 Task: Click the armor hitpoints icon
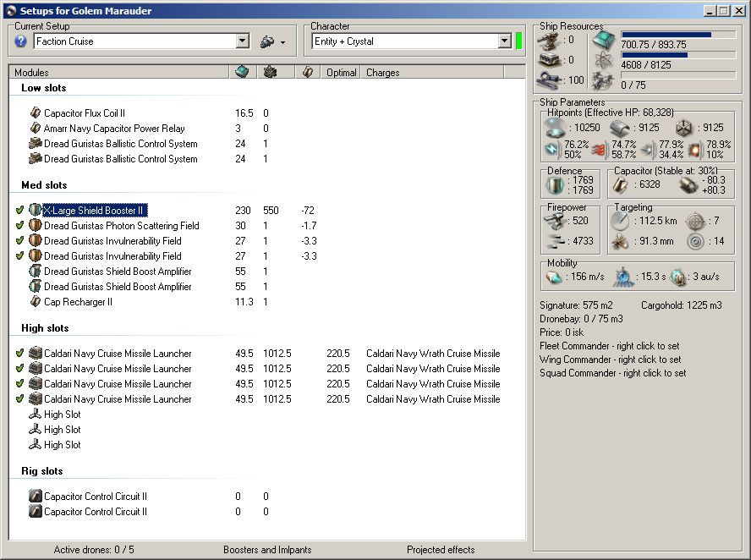point(620,128)
